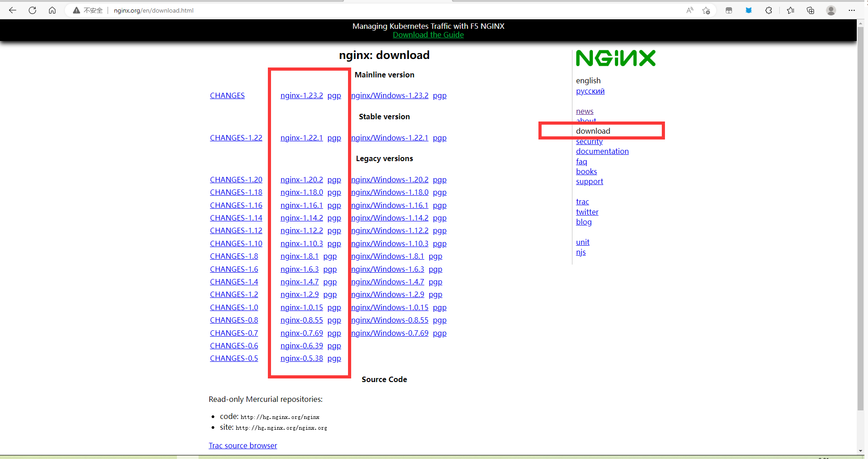The image size is (868, 459).
Task: Download nginx/Windows-1.18.0
Action: 390,192
